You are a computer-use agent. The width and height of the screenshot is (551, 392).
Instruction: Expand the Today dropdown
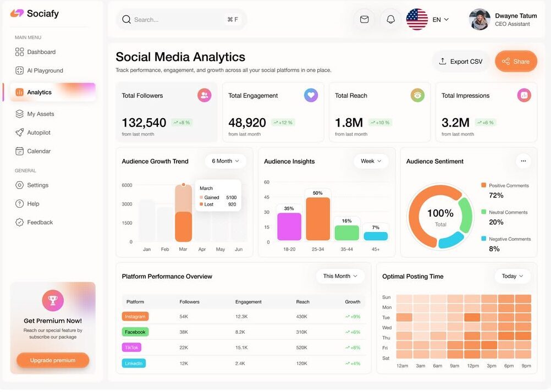click(513, 276)
